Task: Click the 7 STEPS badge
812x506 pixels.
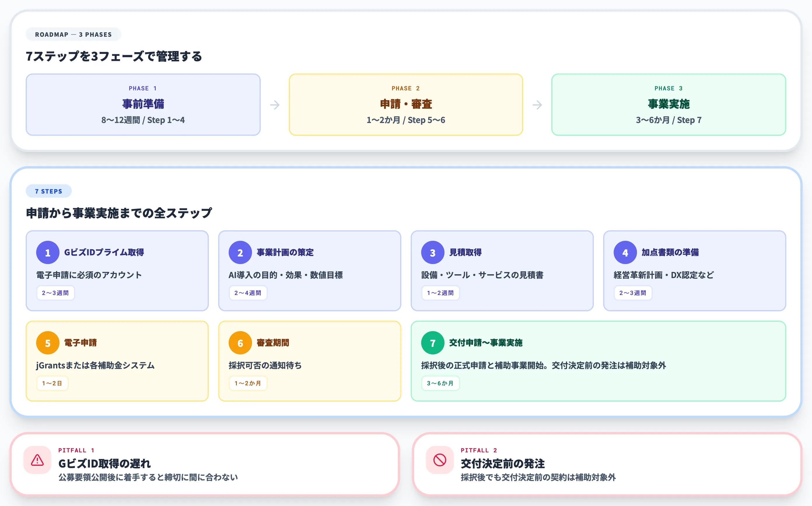Action: pos(49,191)
